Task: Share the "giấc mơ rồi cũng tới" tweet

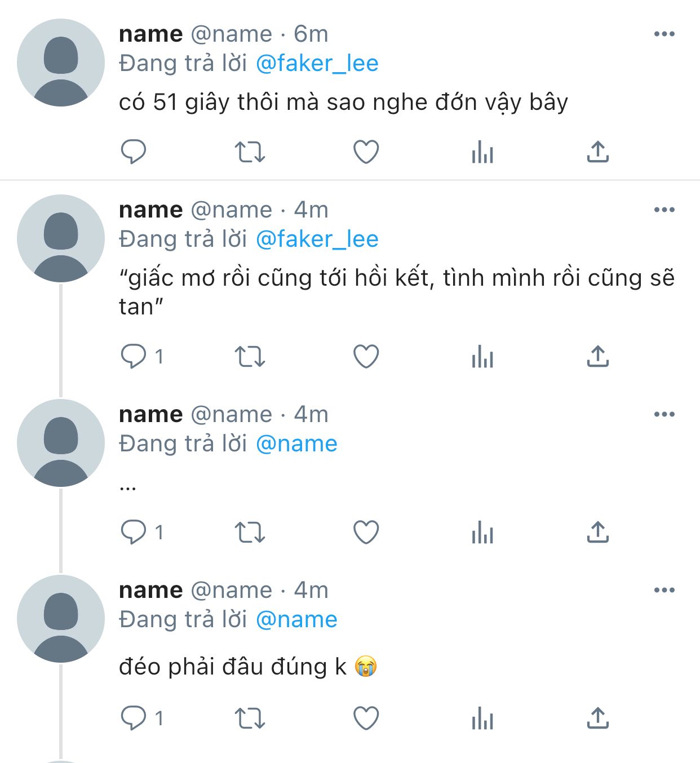Action: click(x=597, y=356)
